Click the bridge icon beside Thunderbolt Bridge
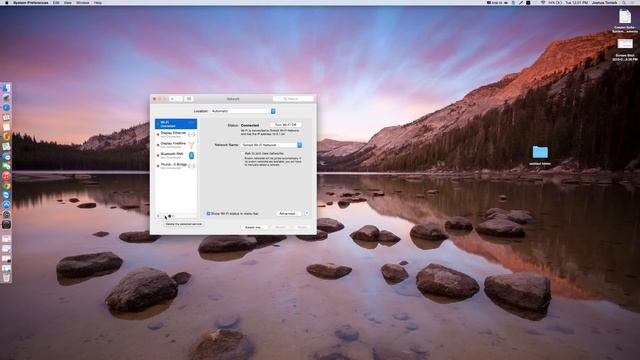 pos(191,166)
